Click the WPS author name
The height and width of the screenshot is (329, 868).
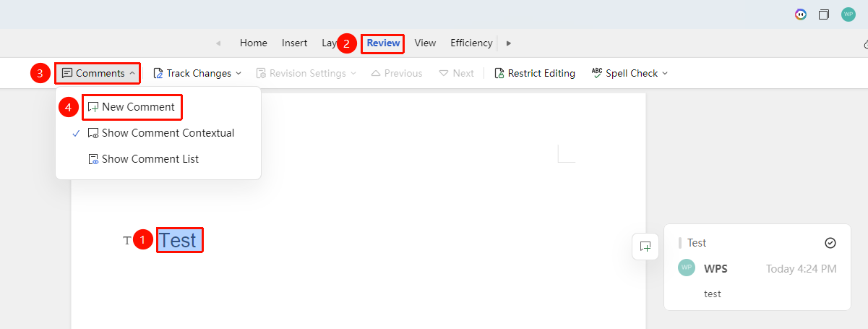(x=716, y=269)
